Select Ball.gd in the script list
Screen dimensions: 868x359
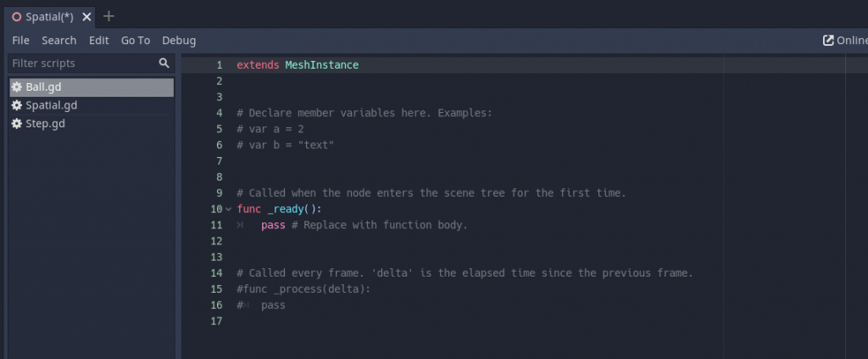click(92, 87)
